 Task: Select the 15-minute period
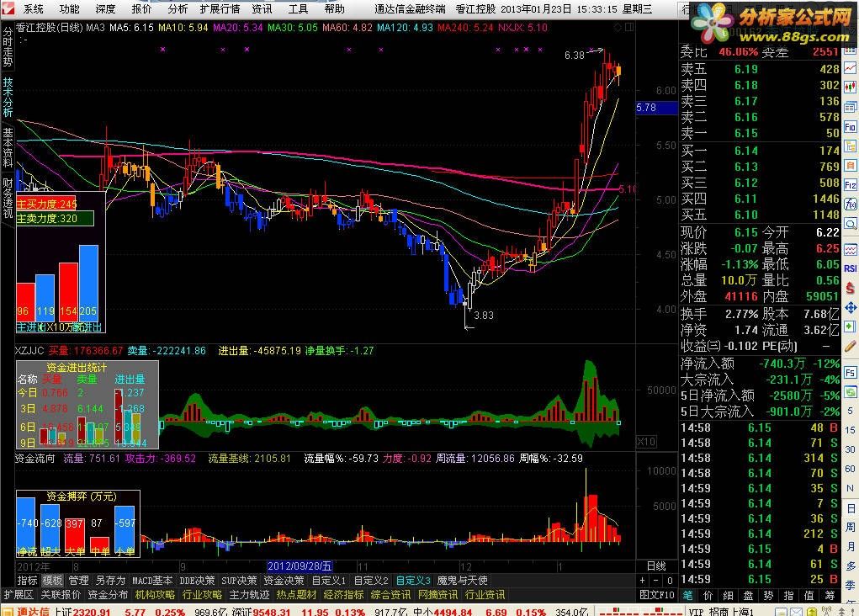coord(851,430)
